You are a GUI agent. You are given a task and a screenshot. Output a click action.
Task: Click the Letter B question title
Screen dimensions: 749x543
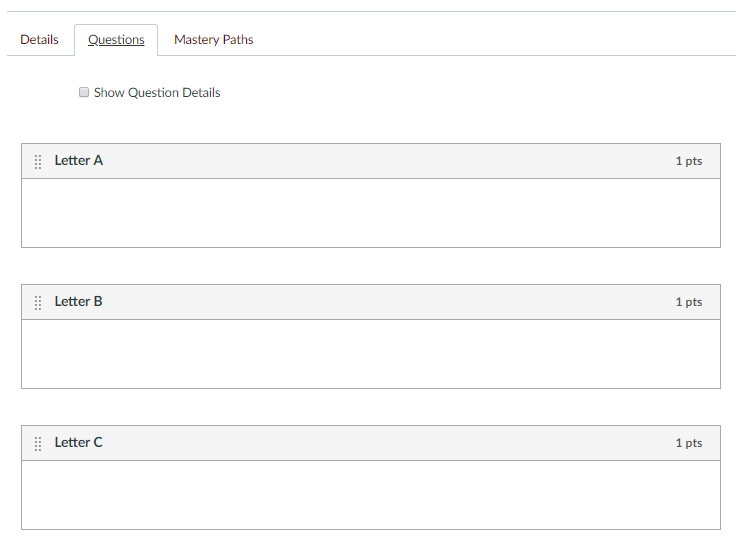click(79, 302)
